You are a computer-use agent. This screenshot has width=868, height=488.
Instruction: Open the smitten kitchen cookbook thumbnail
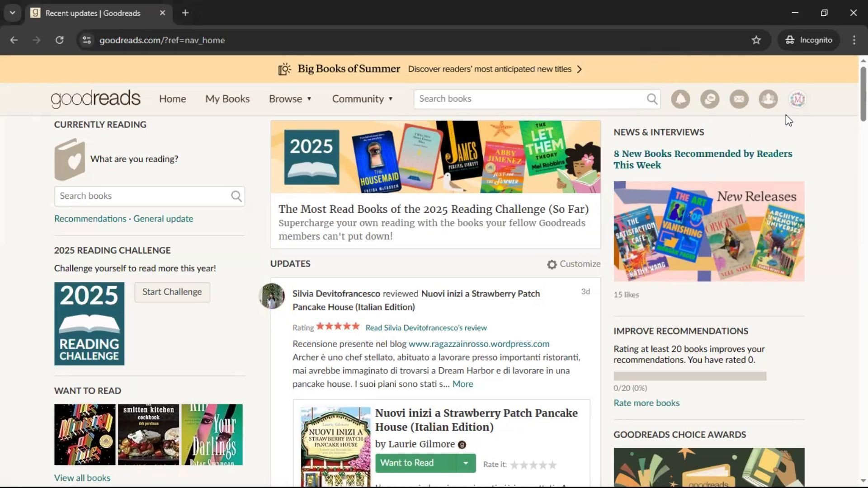coord(148,435)
